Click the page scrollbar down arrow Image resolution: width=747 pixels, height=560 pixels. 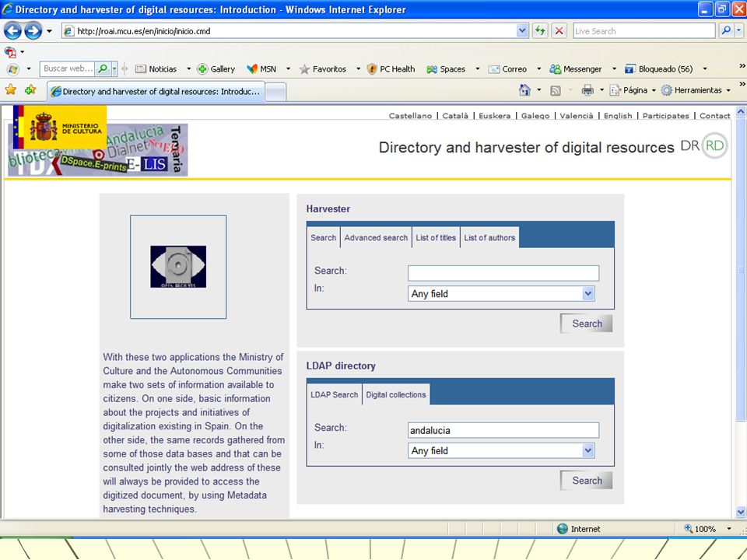click(x=740, y=513)
